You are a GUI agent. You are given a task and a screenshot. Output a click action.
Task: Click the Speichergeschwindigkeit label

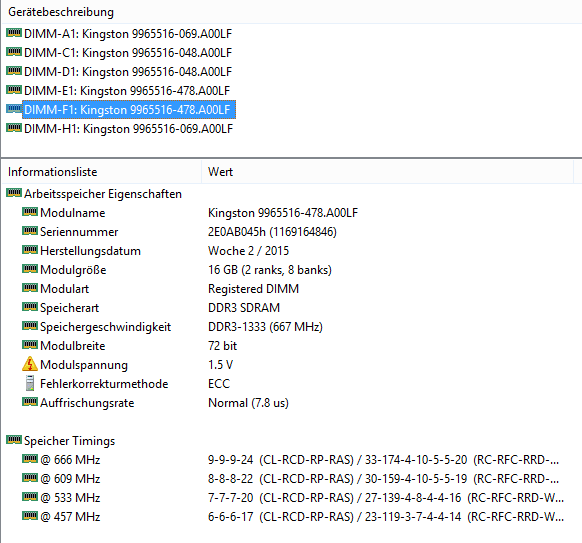click(x=105, y=327)
